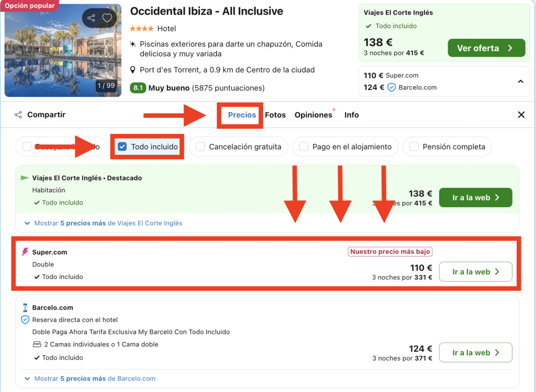Close the hotel details panel with X
Viewport: 536px width, 392px height.
[x=521, y=115]
